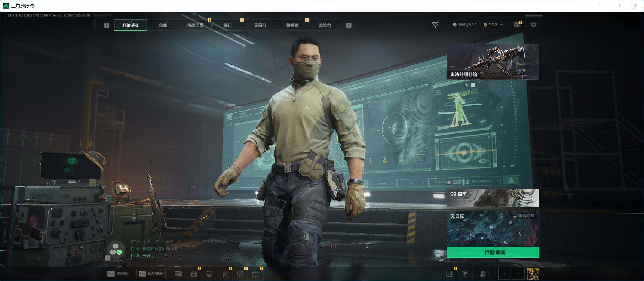Open the chat bubble icon
This screenshot has height=281, width=644.
click(x=178, y=274)
